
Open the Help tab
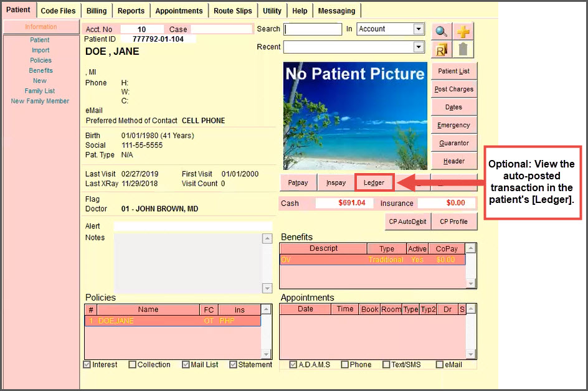(300, 11)
